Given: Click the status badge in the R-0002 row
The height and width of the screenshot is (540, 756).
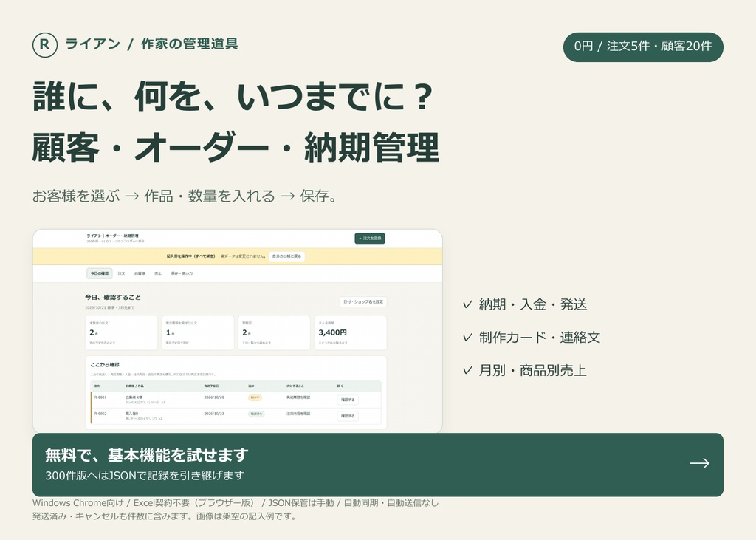Looking at the screenshot, I should [x=256, y=414].
